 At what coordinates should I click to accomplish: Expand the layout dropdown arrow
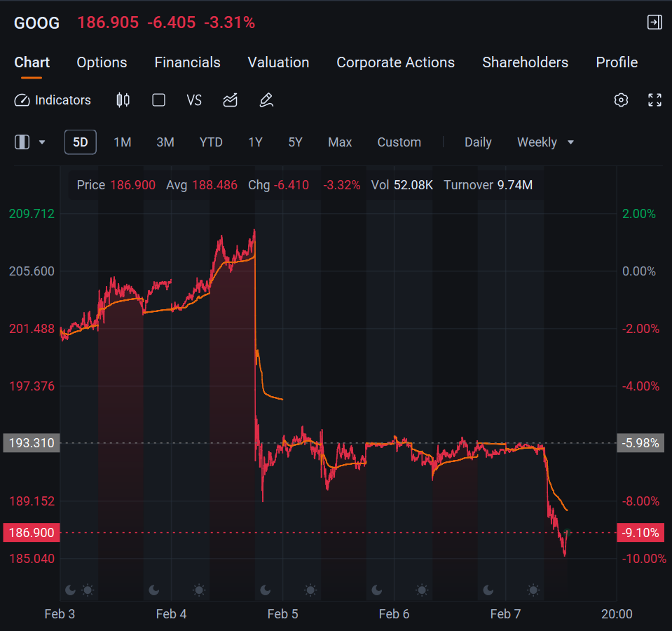[42, 142]
